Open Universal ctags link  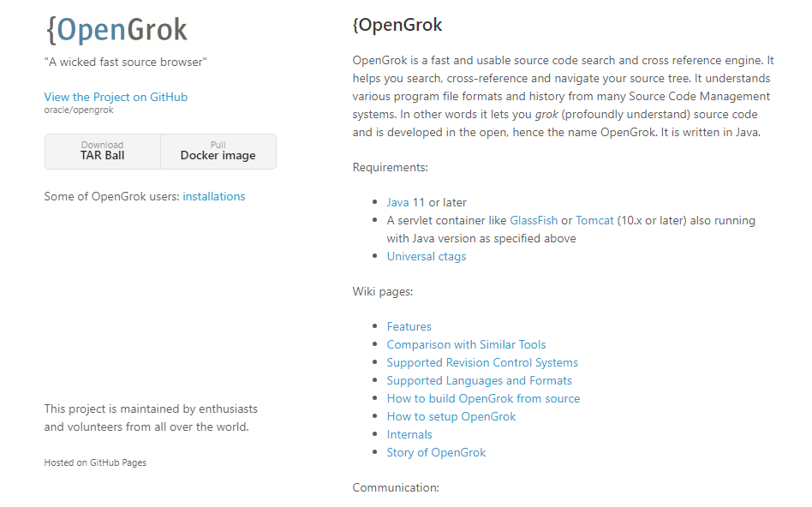pos(427,256)
